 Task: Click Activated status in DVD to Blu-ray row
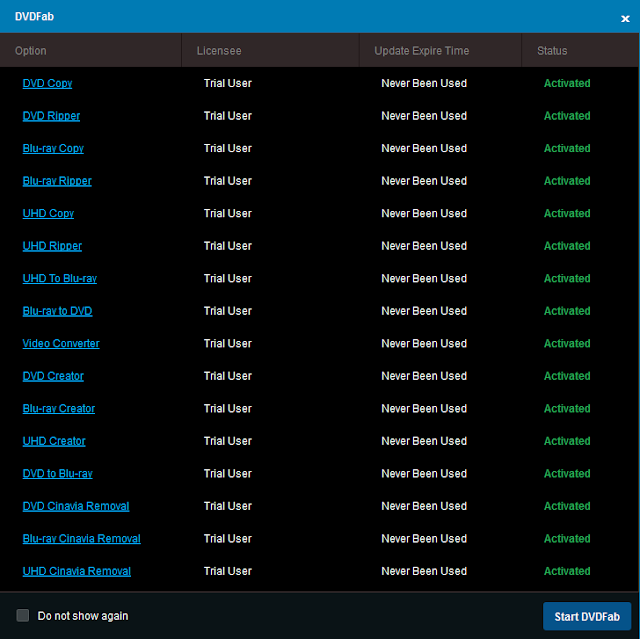click(567, 474)
